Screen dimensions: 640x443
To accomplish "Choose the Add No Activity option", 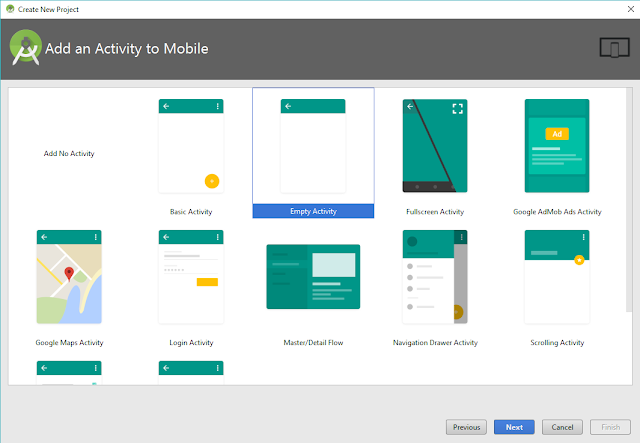I will click(69, 154).
